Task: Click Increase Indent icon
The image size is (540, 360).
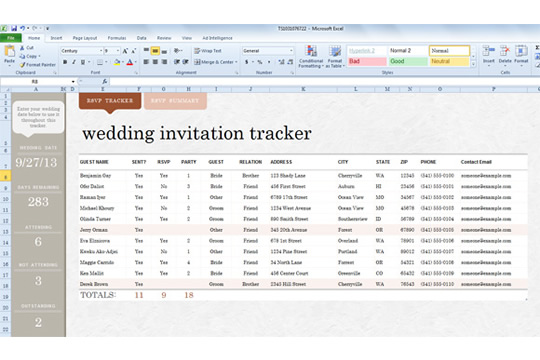Action: [185, 62]
